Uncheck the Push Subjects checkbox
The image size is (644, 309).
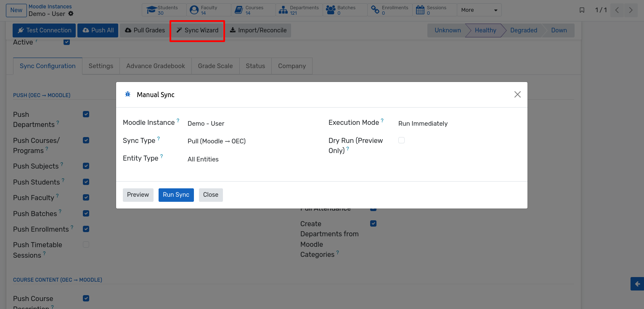pos(86,166)
